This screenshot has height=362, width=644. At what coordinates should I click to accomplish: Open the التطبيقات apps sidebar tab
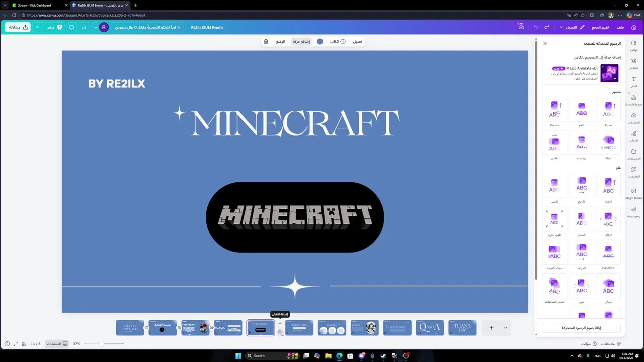pos(634,172)
